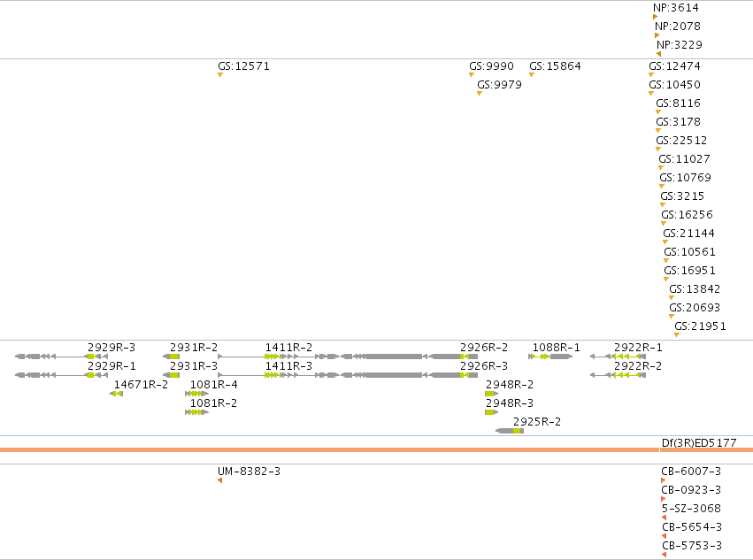Select the GS:21951 label
This screenshot has height=560, width=753.
click(700, 327)
